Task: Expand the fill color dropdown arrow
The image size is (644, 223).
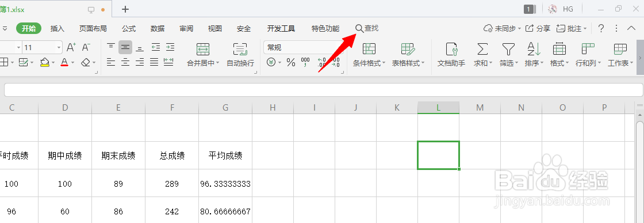Action: pos(53,63)
